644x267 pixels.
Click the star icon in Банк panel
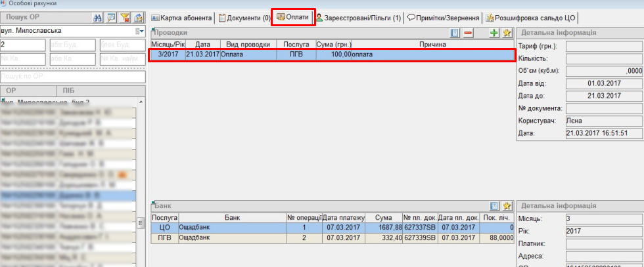pyautogui.click(x=507, y=206)
